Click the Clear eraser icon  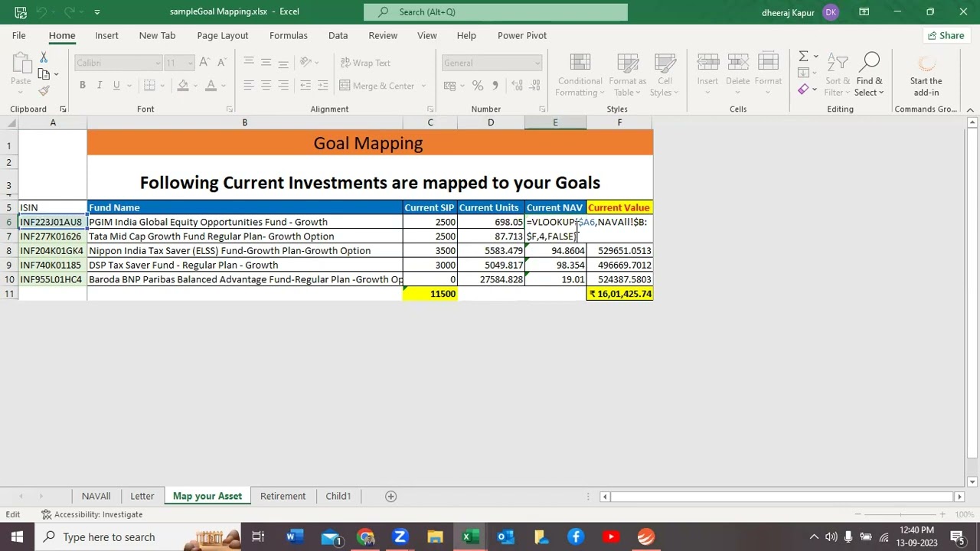803,90
